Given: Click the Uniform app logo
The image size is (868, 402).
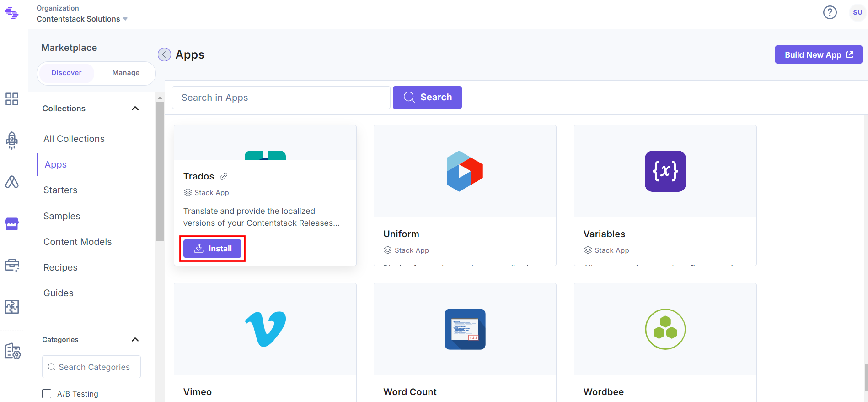Looking at the screenshot, I should tap(465, 171).
